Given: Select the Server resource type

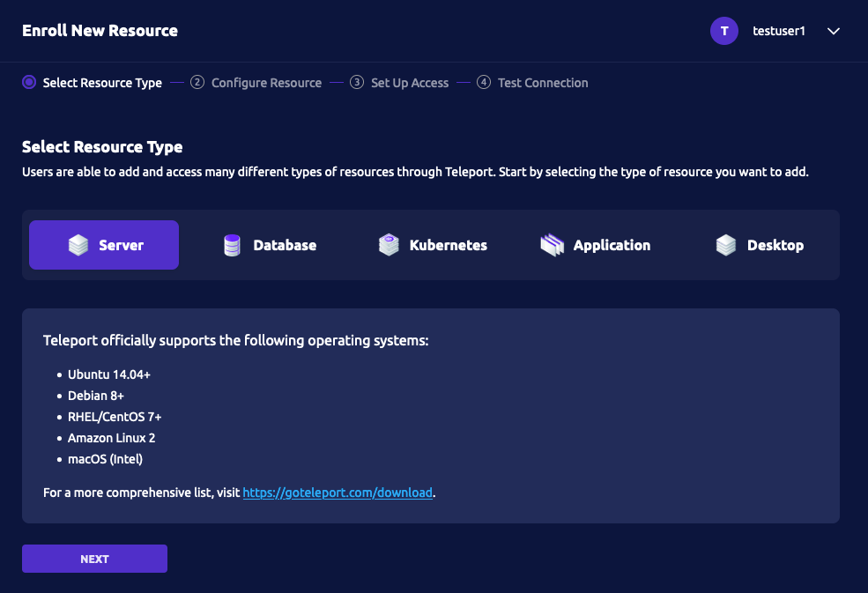Looking at the screenshot, I should click(x=104, y=245).
